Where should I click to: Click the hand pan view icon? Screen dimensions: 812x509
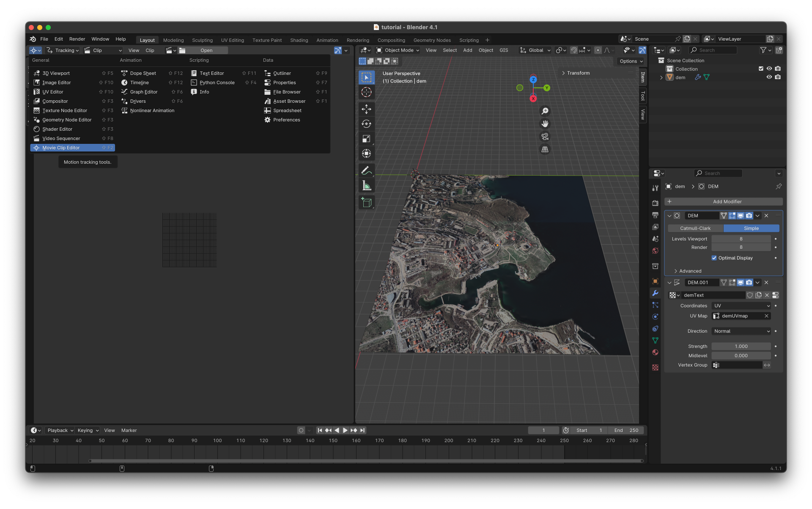(545, 124)
